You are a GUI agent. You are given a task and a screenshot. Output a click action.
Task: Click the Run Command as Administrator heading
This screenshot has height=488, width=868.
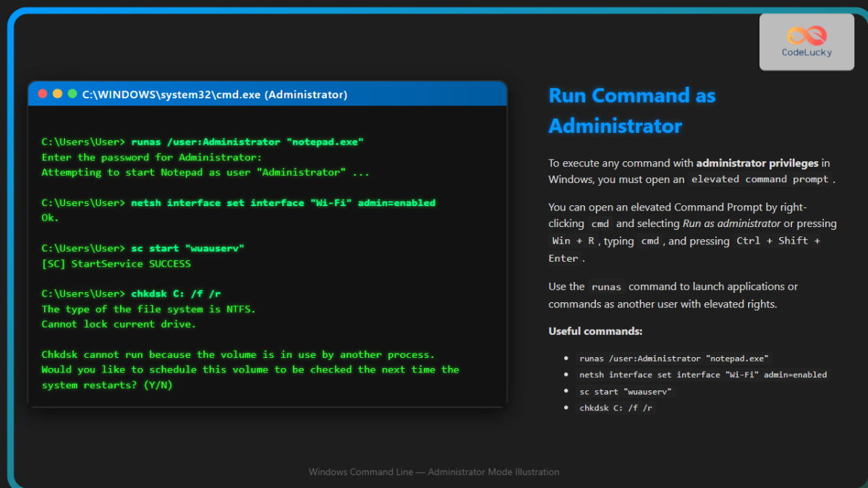(x=632, y=110)
